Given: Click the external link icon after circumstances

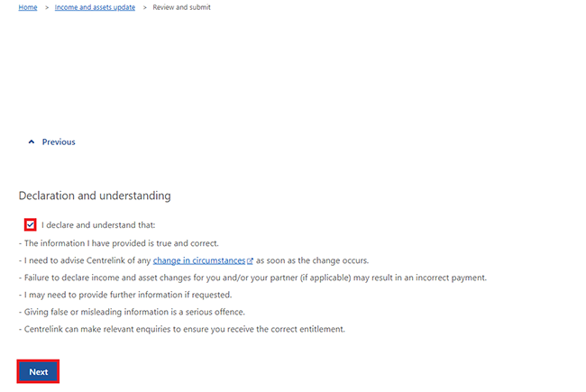Looking at the screenshot, I should 250,260.
